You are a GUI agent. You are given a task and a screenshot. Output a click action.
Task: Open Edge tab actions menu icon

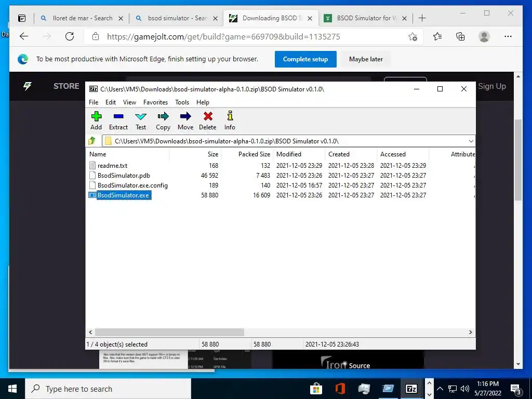tap(22, 18)
